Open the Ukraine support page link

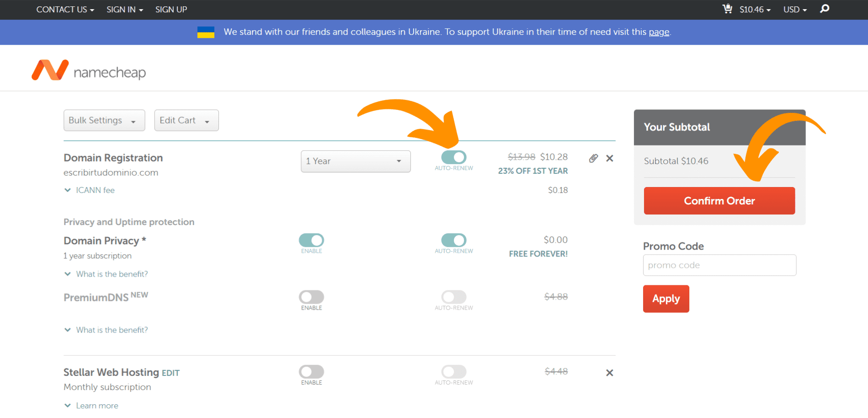tap(659, 32)
